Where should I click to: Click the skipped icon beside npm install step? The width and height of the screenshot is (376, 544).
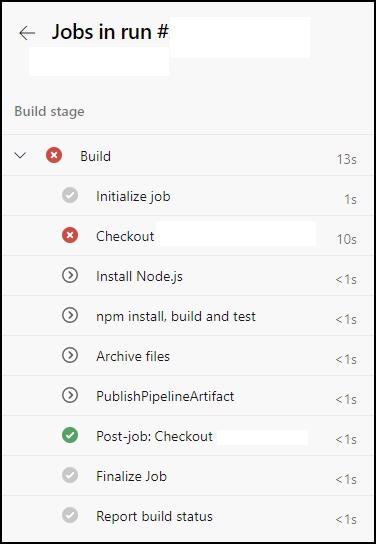(70, 315)
